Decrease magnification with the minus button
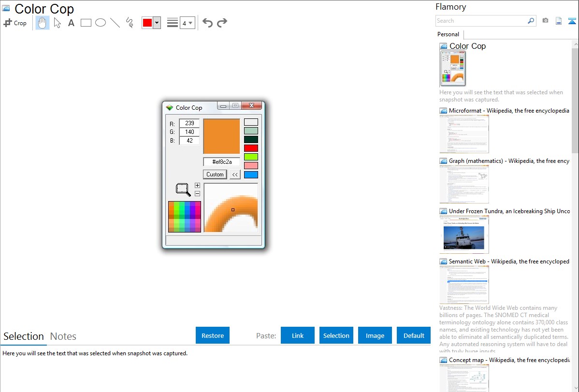 point(198,194)
